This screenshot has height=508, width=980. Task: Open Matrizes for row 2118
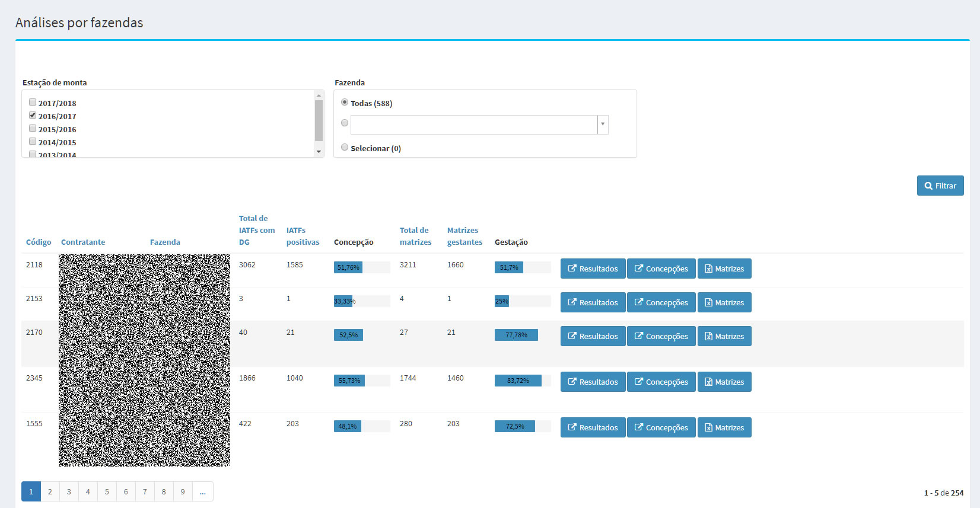click(x=724, y=269)
